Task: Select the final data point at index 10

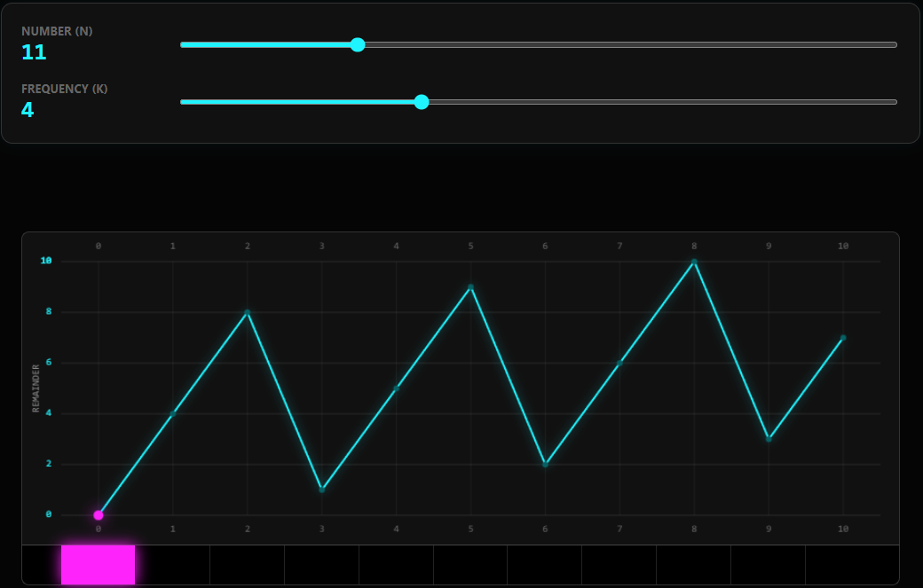Action: [x=843, y=338]
